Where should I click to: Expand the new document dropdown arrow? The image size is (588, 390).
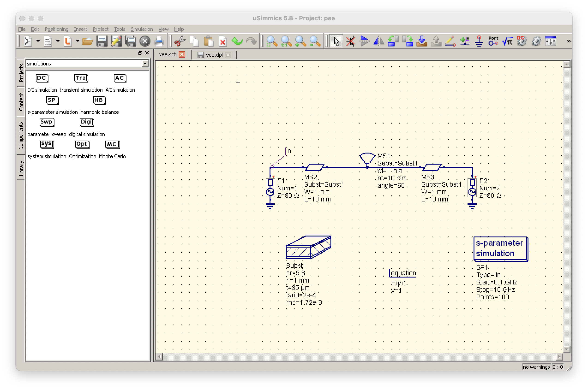click(x=38, y=41)
